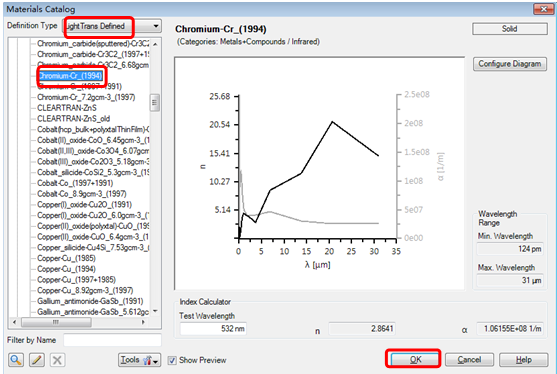Click the magnifier search icon

tap(16, 360)
